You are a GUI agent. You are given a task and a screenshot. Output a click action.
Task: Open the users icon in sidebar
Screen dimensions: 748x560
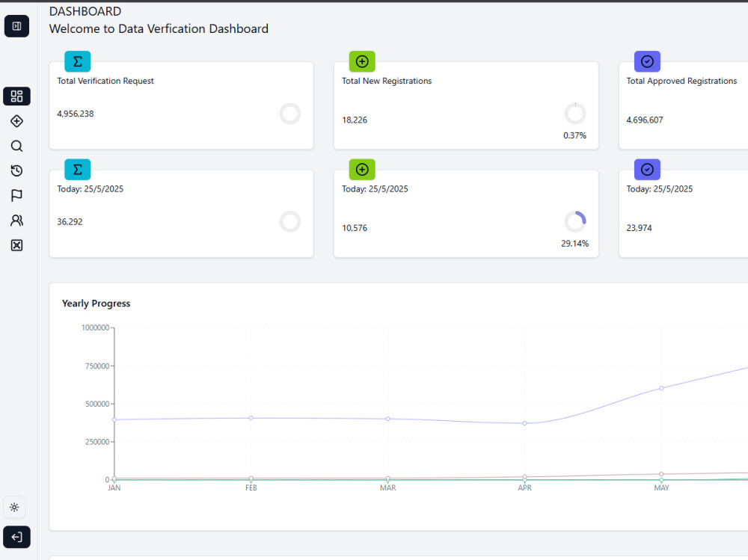point(16,221)
